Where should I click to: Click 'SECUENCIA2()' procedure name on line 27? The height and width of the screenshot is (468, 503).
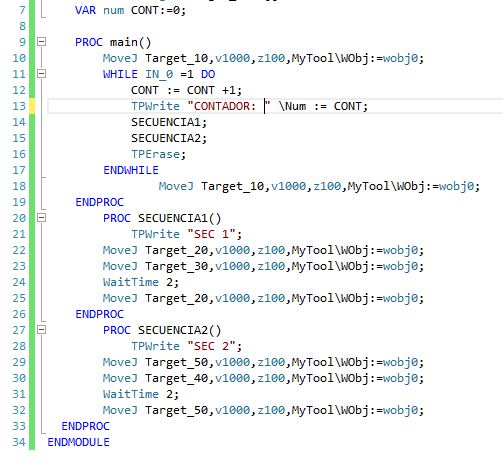[x=180, y=330]
